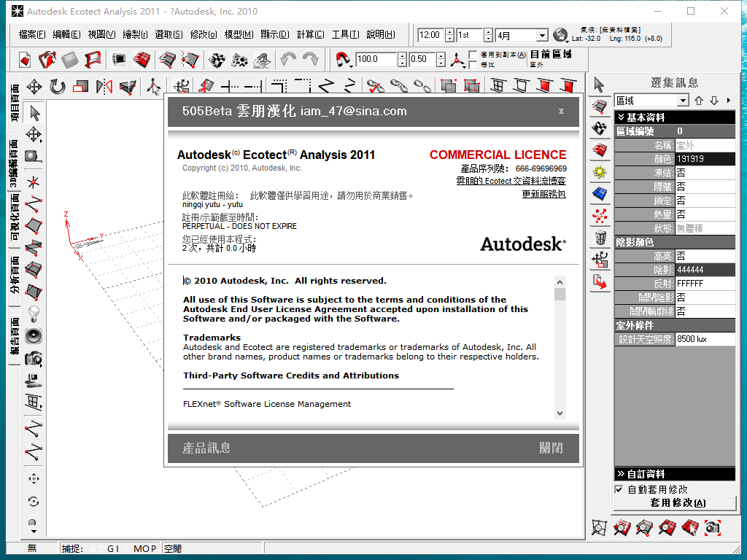Open the 計算(C) menu
The height and width of the screenshot is (560, 747).
[x=311, y=34]
